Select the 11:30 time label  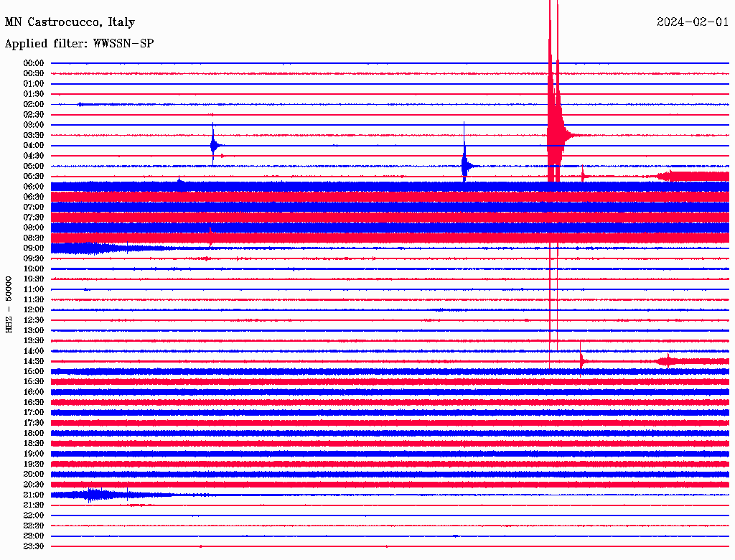pos(34,299)
